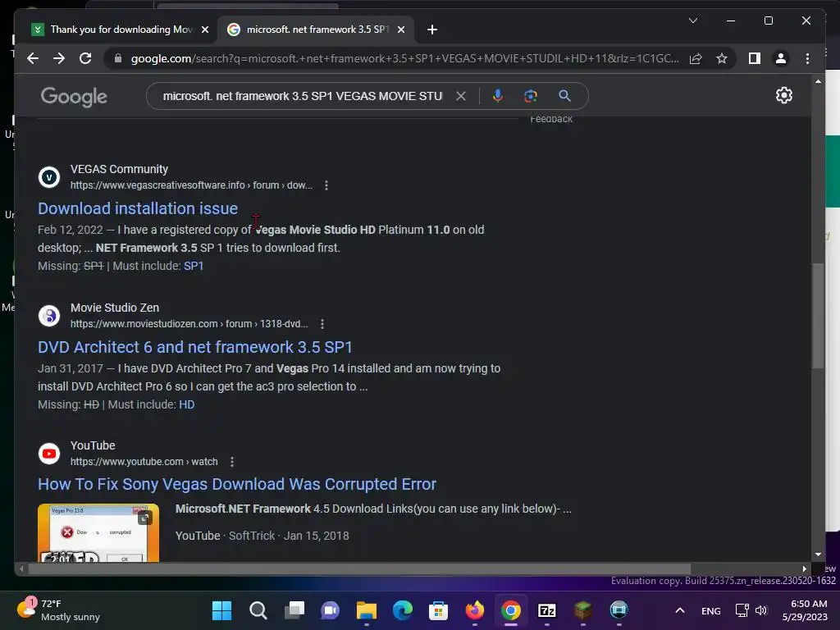Open the Windows Start menu

(x=221, y=610)
